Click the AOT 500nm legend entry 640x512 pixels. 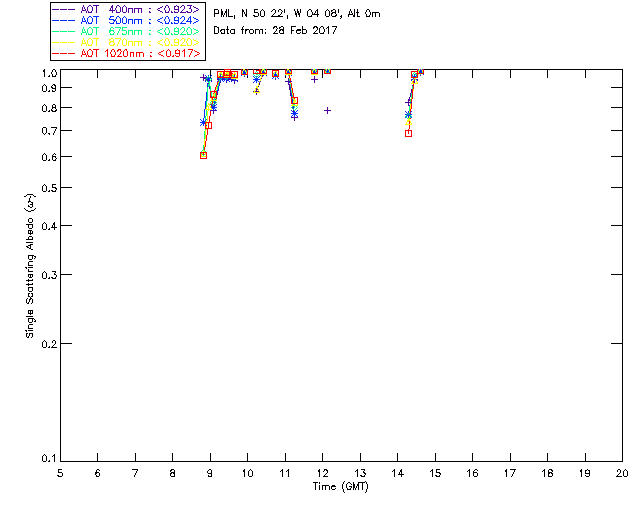click(x=126, y=20)
